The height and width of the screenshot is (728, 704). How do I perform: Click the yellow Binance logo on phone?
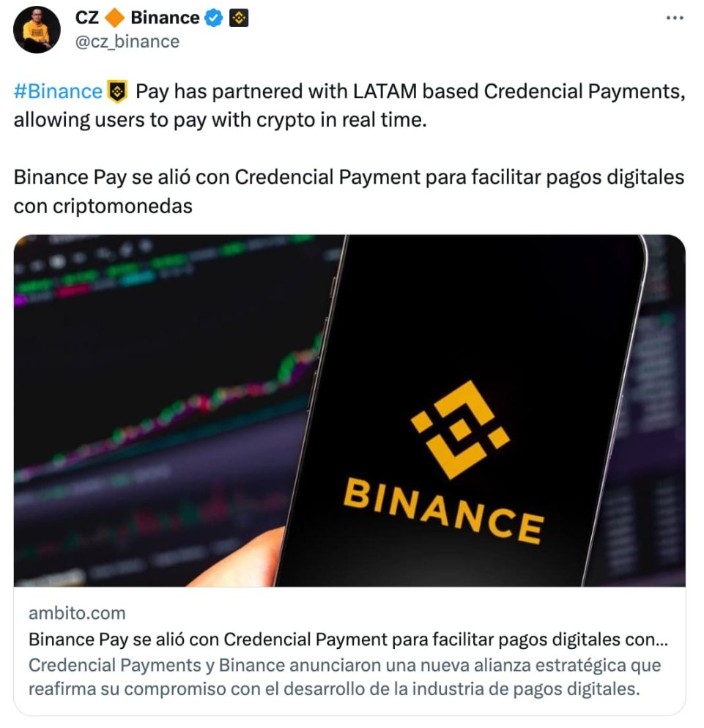click(x=460, y=429)
